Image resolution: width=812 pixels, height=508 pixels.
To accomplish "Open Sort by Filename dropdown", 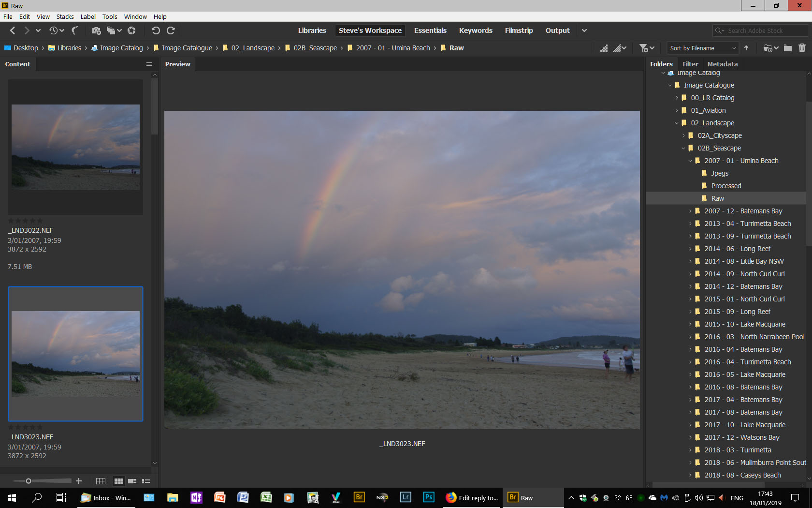I will [x=702, y=48].
